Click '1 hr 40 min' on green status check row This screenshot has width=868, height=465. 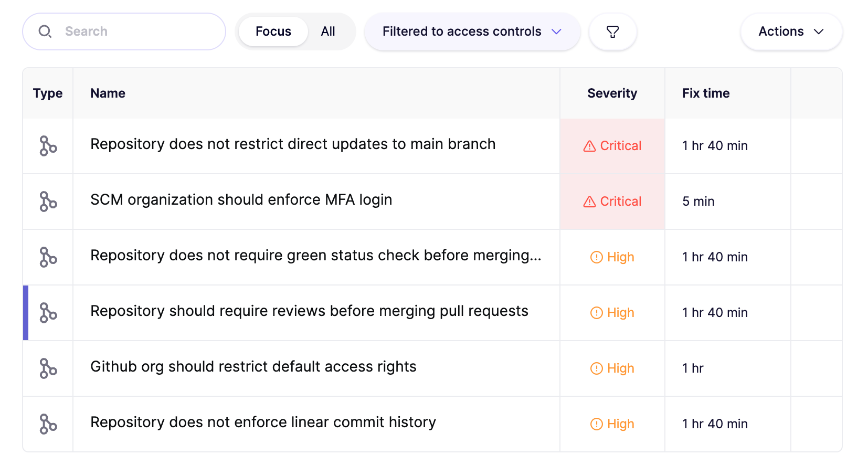[x=715, y=257]
